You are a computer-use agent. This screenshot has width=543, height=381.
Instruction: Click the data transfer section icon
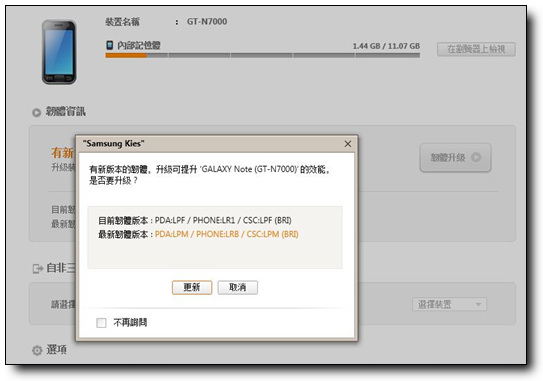[x=38, y=268]
